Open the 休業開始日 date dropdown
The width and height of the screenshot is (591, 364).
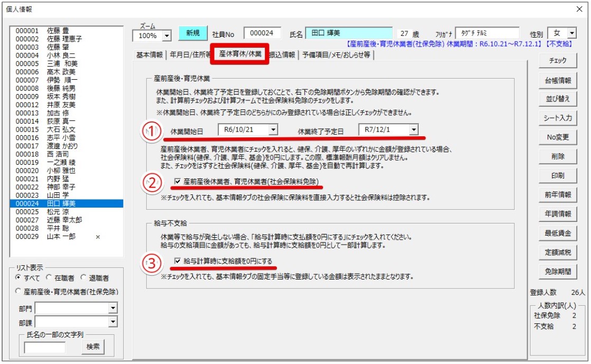click(274, 129)
